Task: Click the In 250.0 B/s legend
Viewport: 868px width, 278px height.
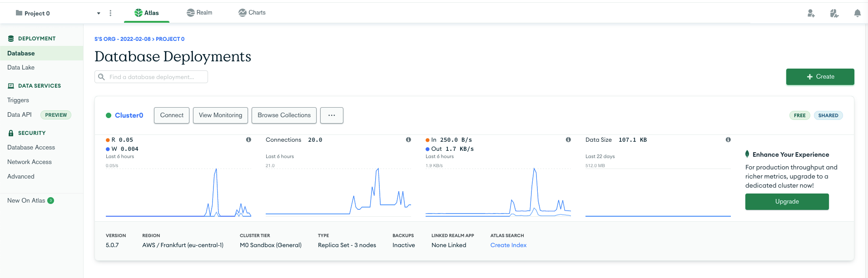Action: click(449, 140)
